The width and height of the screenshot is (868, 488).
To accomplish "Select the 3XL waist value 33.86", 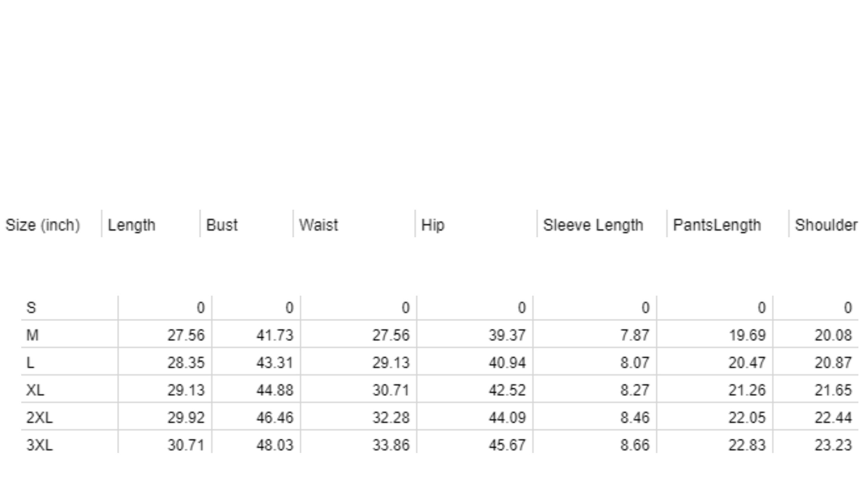I will (x=391, y=445).
